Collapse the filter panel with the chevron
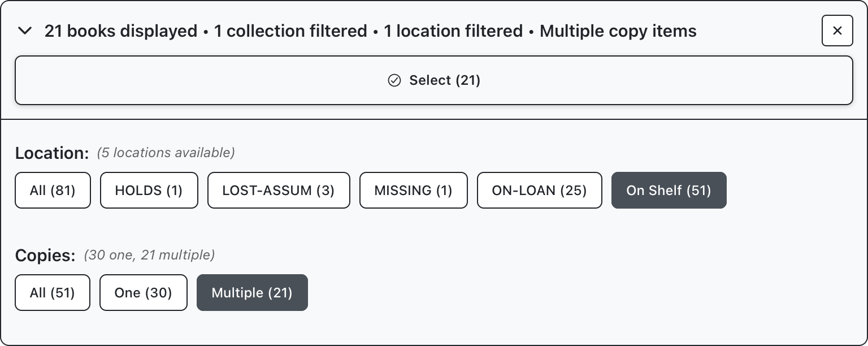868x346 pixels. point(25,31)
